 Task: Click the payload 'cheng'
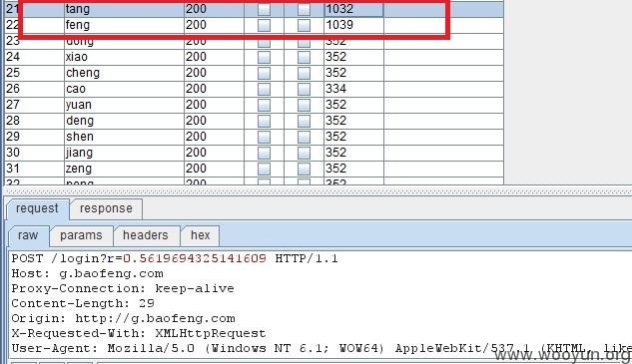pyautogui.click(x=124, y=73)
